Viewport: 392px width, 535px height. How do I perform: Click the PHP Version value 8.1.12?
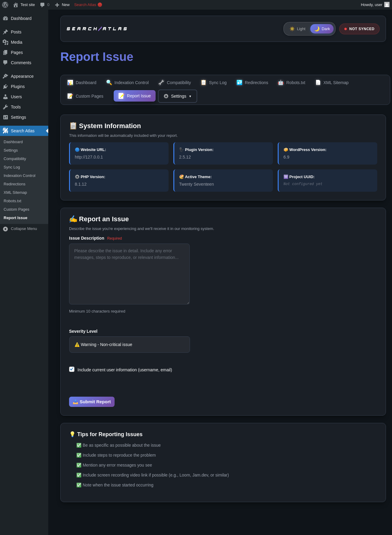click(x=81, y=184)
